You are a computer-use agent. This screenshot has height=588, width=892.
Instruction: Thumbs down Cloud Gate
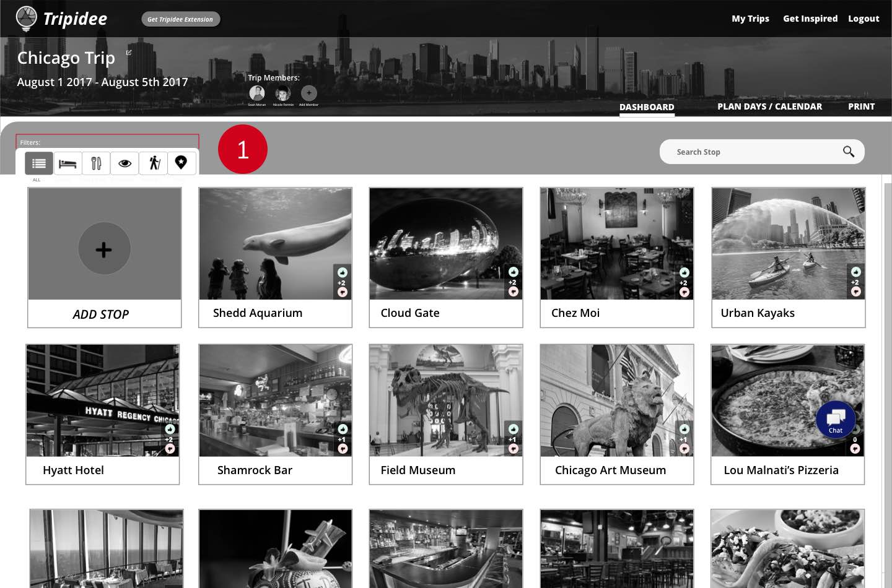[x=513, y=292]
